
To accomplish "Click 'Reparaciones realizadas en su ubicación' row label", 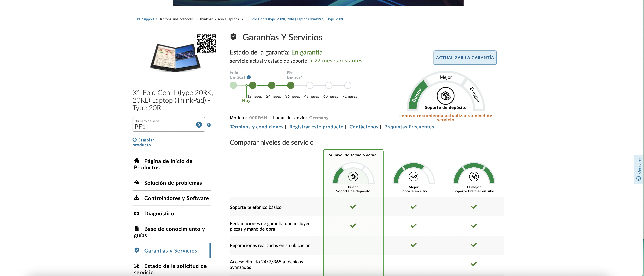I will (270, 245).
